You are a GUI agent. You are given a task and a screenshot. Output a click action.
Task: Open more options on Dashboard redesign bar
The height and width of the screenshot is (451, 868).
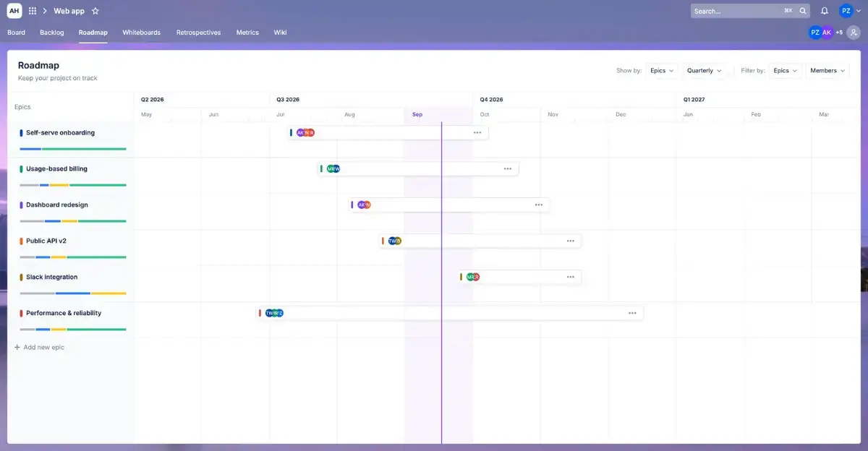coord(539,205)
